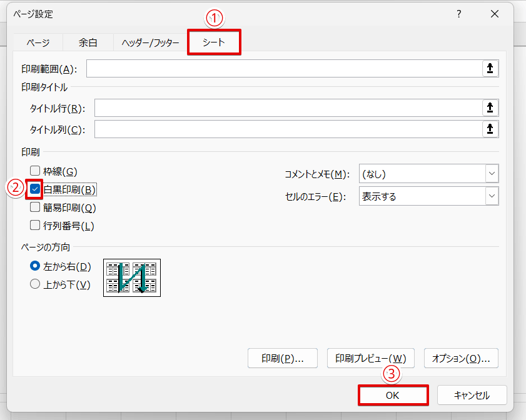This screenshot has width=526, height=420.
Task: Open dialog help with the ? icon
Action: (x=458, y=14)
